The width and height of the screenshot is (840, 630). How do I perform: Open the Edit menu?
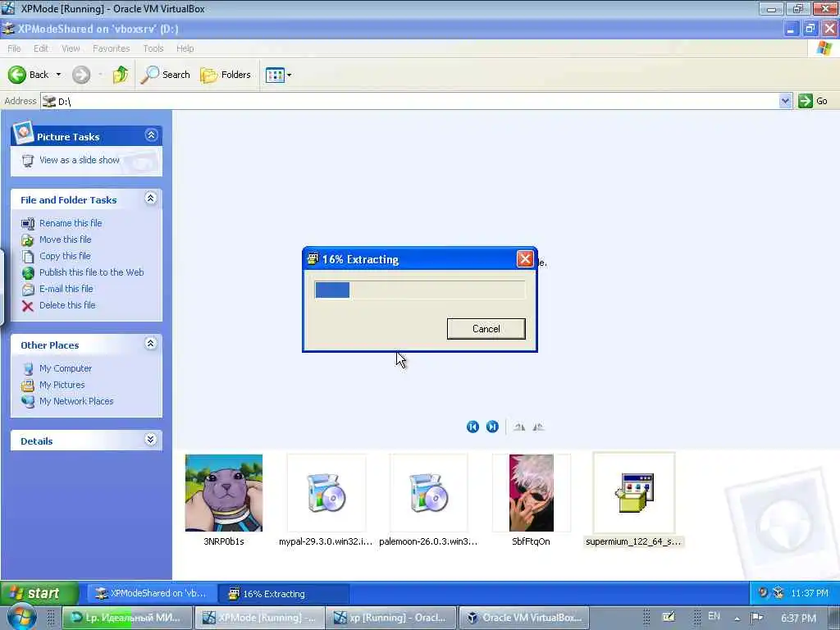click(x=41, y=48)
